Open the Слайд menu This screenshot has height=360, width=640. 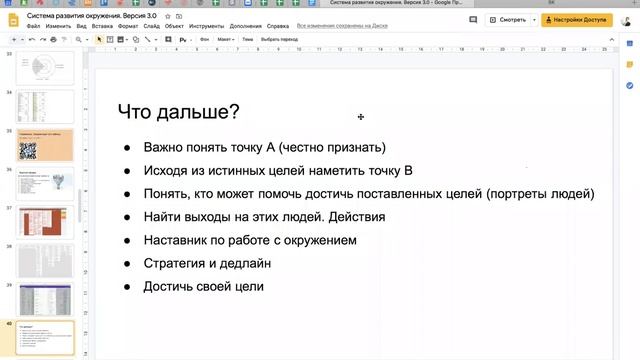[x=151, y=26]
